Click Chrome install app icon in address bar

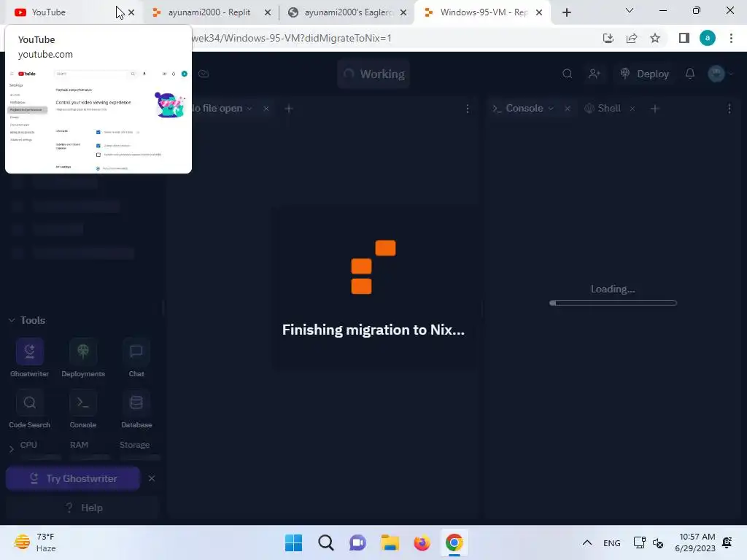[608, 38]
